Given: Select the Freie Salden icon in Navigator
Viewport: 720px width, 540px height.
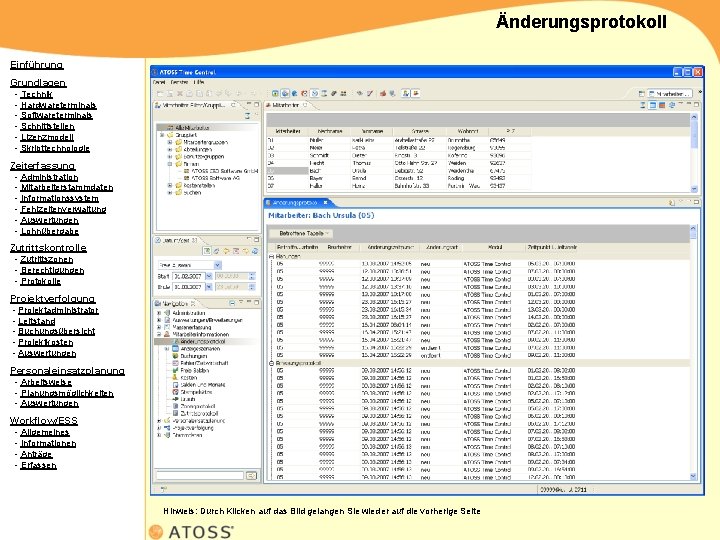Looking at the screenshot, I should tap(175, 370).
